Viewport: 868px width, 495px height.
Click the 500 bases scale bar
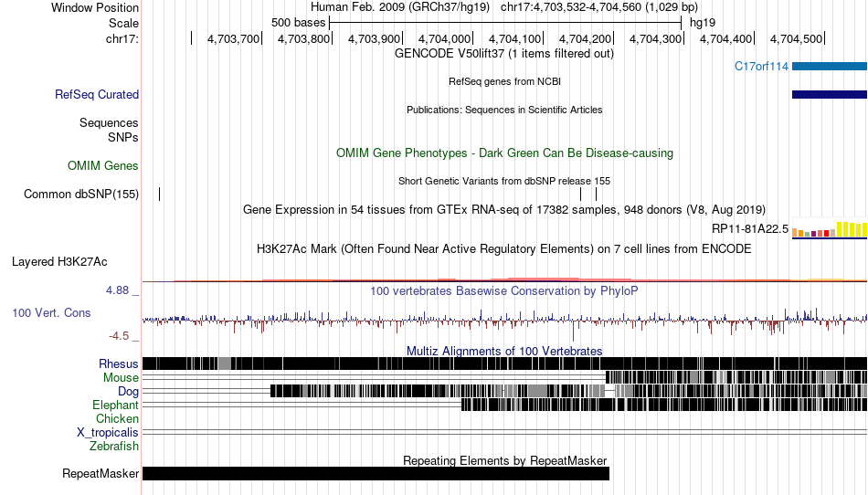click(505, 23)
